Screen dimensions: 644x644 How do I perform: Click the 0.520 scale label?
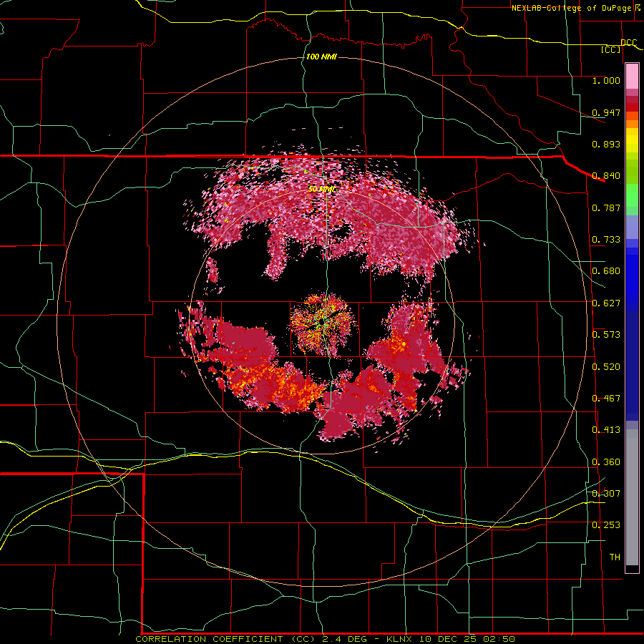[606, 367]
